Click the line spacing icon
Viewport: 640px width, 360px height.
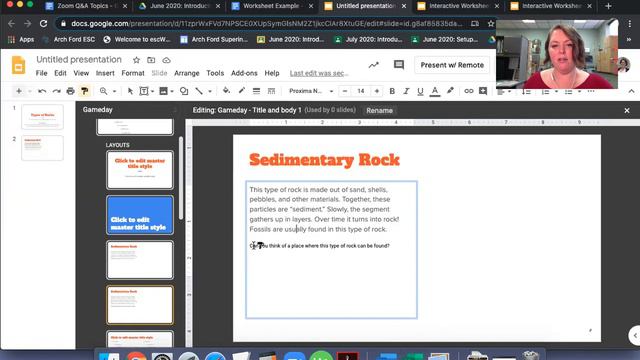527,91
